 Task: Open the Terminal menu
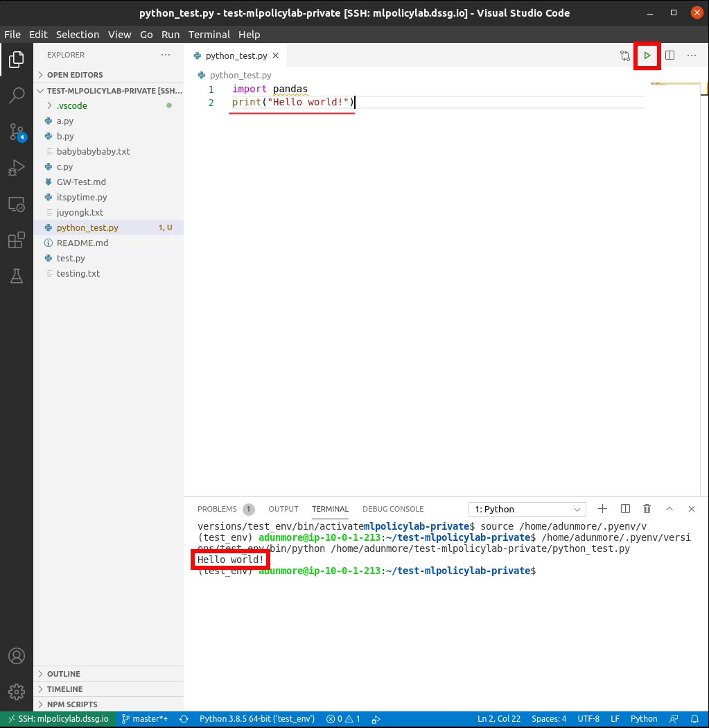pos(209,35)
